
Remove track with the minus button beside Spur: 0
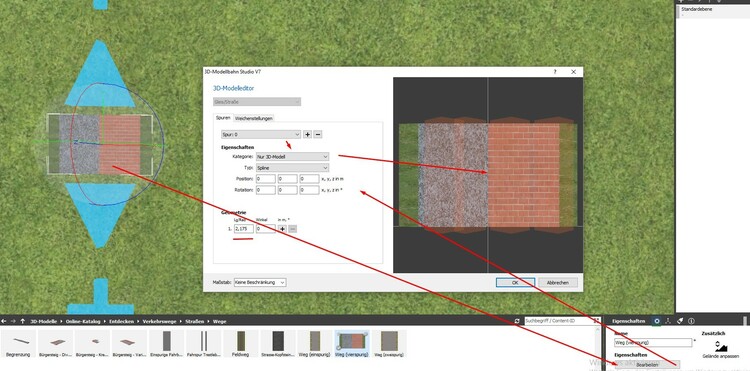(318, 134)
